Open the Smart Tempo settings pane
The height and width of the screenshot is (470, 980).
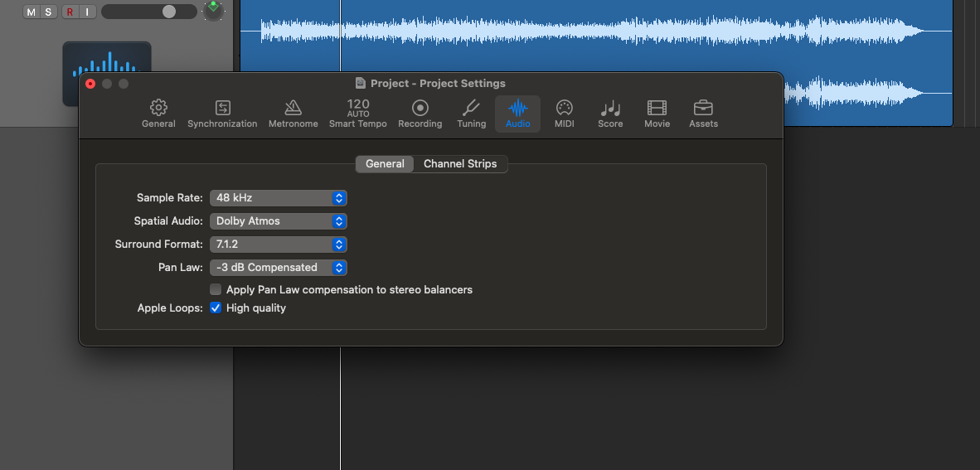point(358,114)
